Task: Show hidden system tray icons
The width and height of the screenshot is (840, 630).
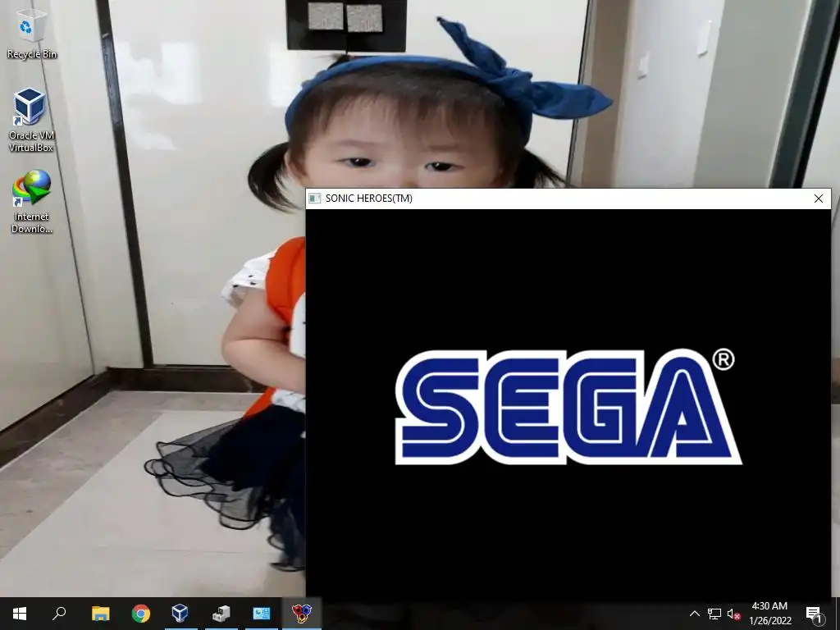Action: point(694,614)
